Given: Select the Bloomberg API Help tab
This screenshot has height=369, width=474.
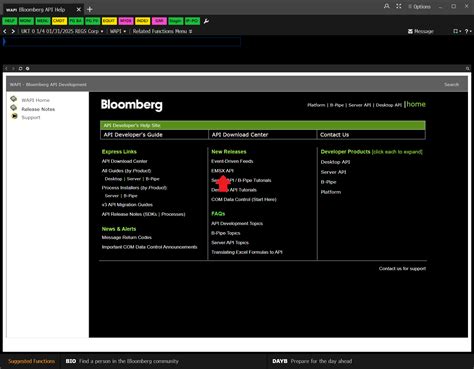Looking at the screenshot, I should pos(42,9).
